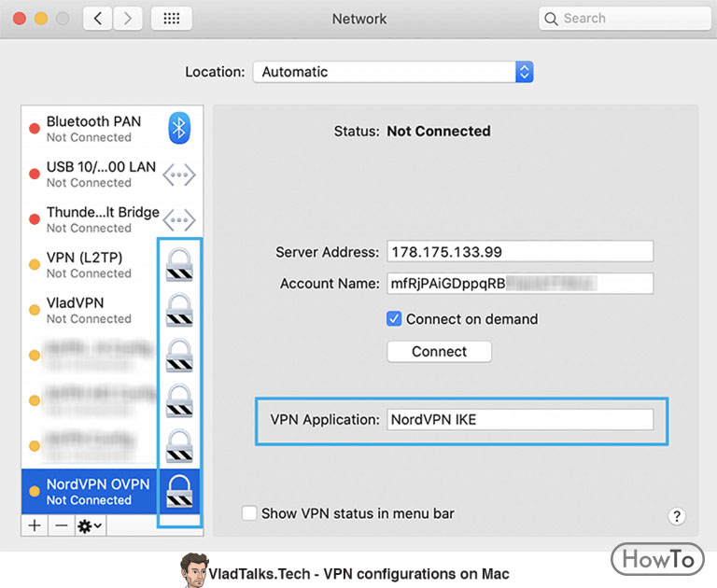Select the Thunde...lt Bridge service
This screenshot has height=588, width=717.
click(x=112, y=219)
